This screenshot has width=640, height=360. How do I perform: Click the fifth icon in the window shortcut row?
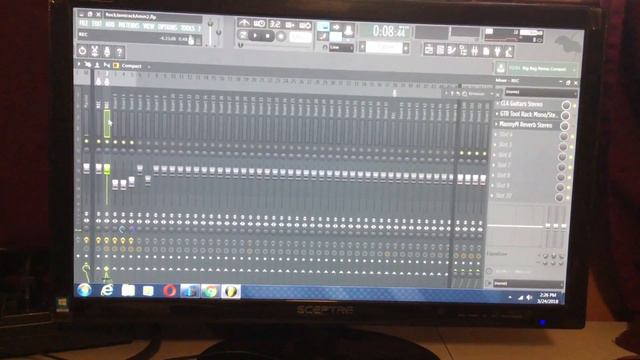475,51
